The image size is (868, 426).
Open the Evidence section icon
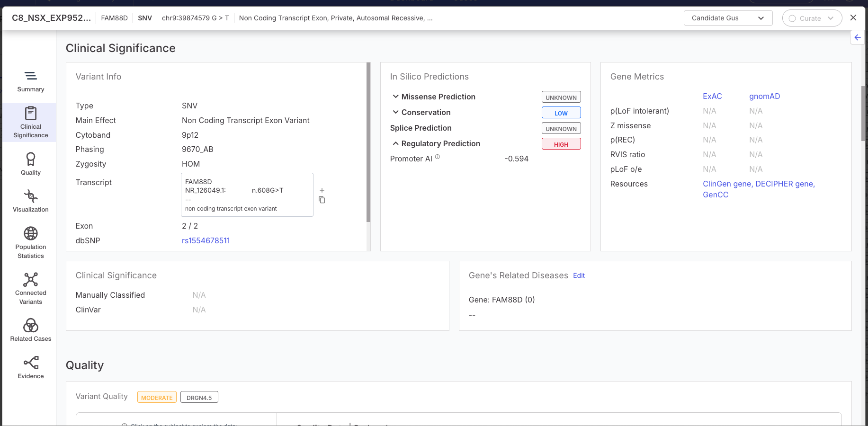[31, 363]
